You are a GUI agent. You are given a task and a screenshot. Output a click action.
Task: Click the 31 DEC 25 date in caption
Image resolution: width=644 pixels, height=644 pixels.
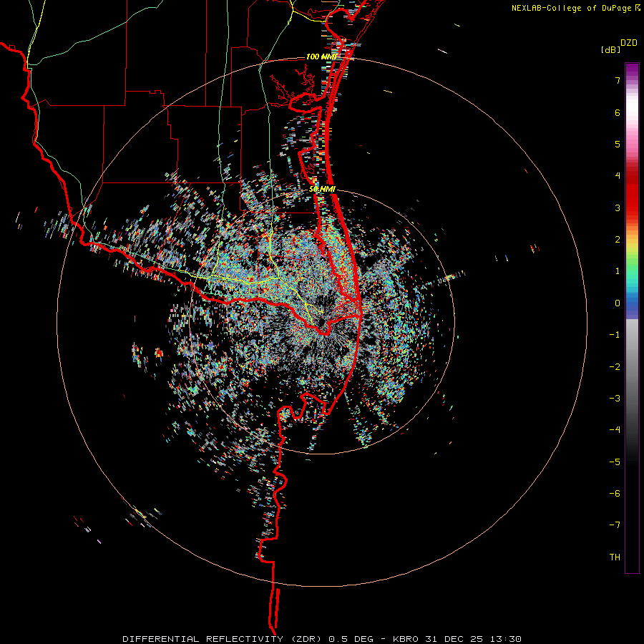[x=456, y=639]
